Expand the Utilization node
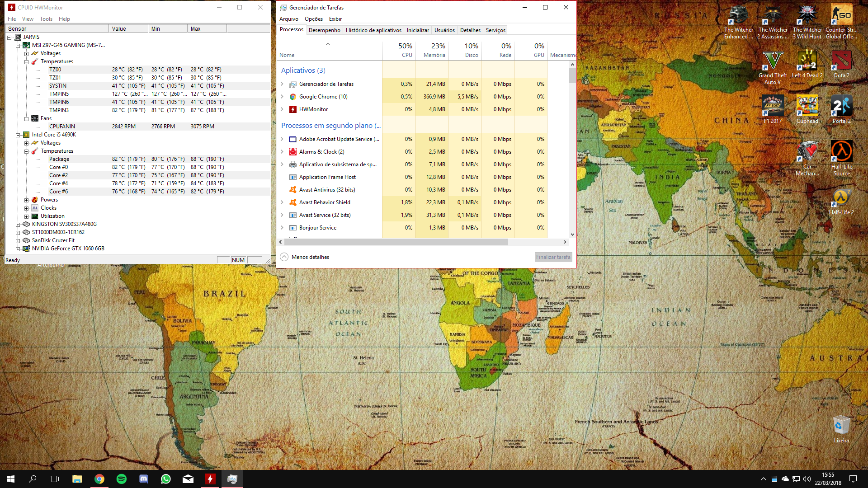Viewport: 868px width, 488px height. [x=26, y=216]
